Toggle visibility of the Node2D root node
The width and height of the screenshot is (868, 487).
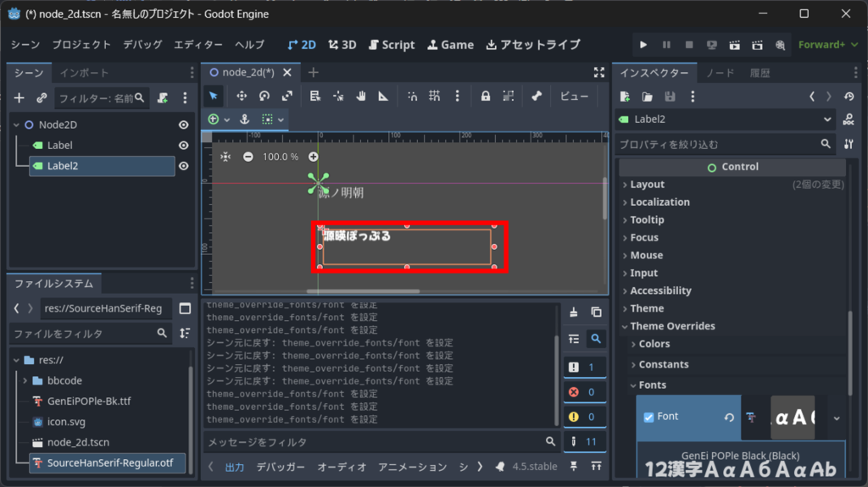tap(183, 125)
